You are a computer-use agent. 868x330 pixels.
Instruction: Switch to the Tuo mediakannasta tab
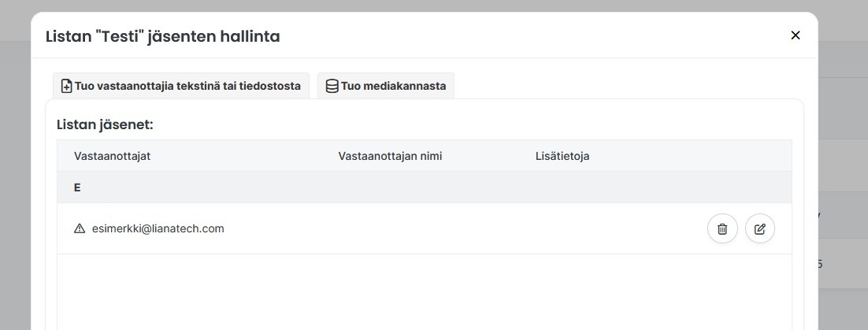(386, 86)
